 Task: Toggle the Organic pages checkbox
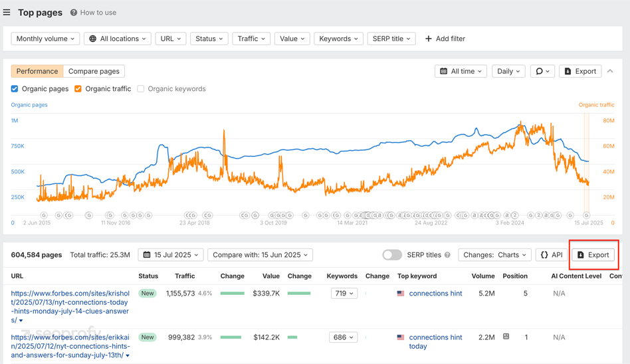[x=15, y=89]
